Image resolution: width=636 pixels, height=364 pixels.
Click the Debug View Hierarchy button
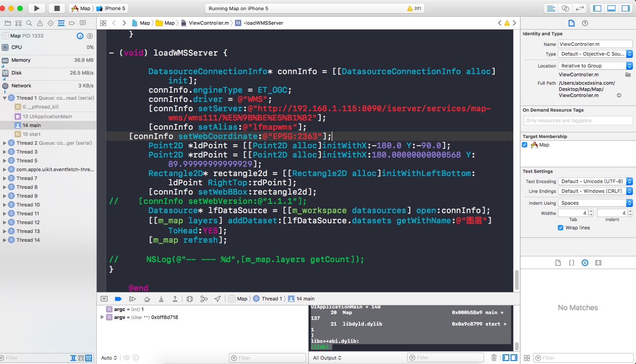[190, 299]
